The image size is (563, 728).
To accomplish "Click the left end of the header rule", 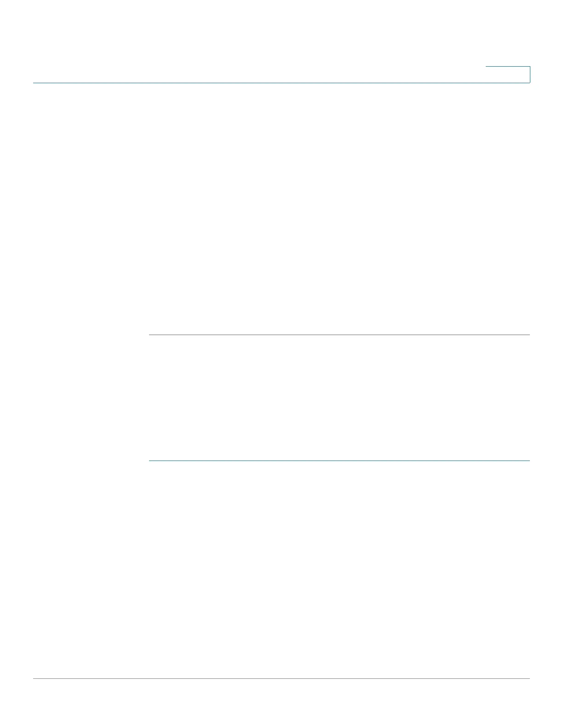I will point(35,83).
